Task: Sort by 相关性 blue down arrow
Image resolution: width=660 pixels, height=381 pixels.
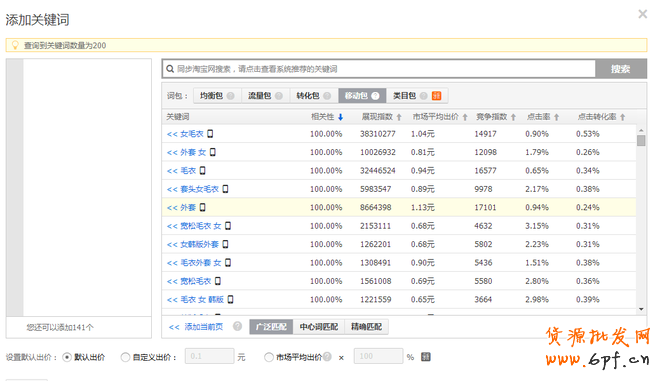Action: [x=341, y=117]
